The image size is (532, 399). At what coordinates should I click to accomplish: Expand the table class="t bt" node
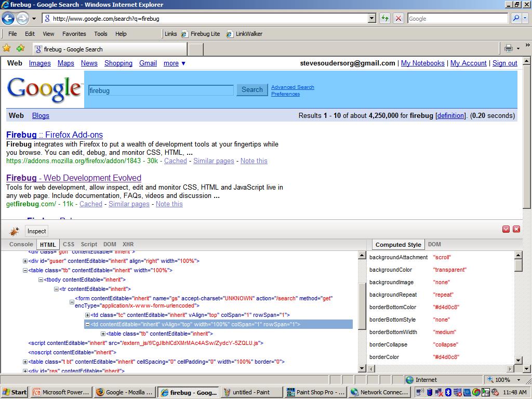pos(25,362)
